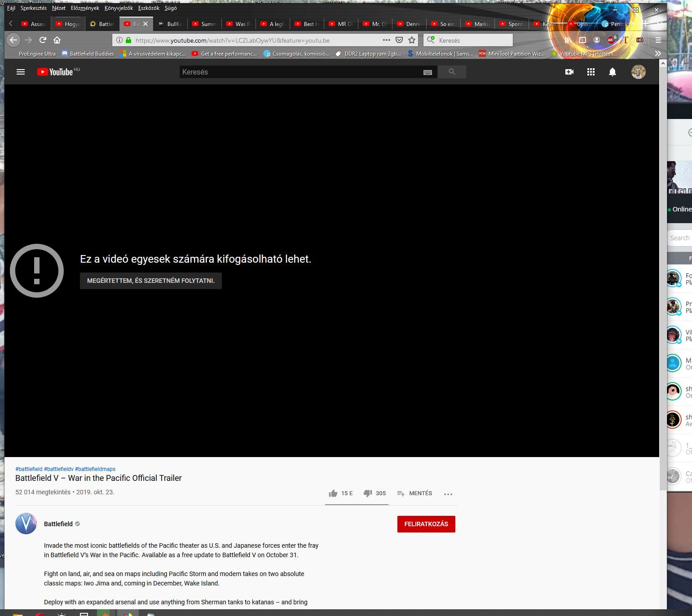Toggle the sidebars icon in toolbar
Screen dimensions: 692x616
coord(582,40)
